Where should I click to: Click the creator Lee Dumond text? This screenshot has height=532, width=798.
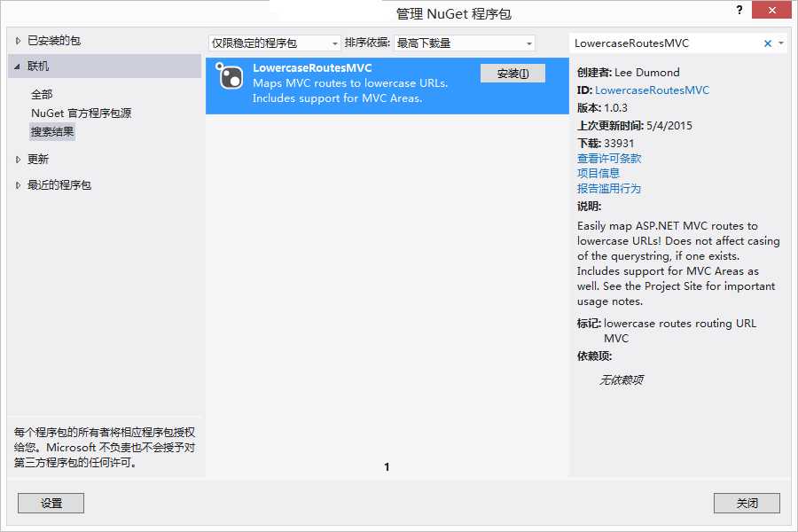tap(647, 73)
